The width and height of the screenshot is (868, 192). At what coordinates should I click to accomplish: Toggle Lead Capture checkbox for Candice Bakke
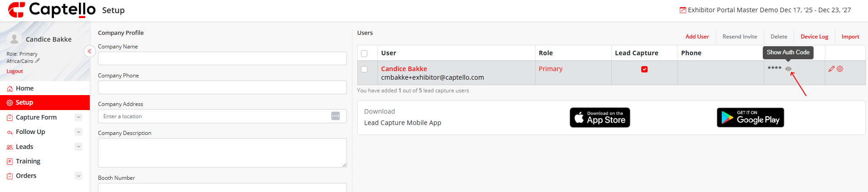[644, 69]
